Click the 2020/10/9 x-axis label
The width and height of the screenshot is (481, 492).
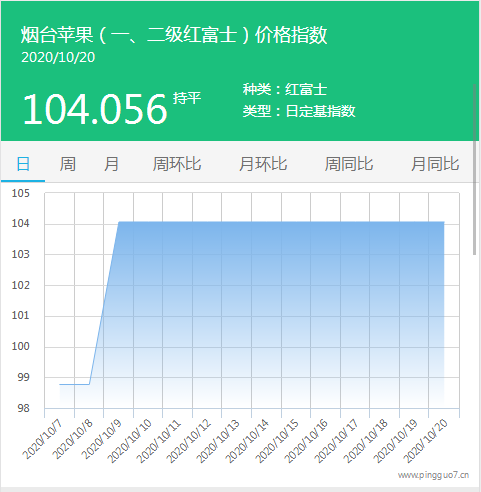coord(102,439)
